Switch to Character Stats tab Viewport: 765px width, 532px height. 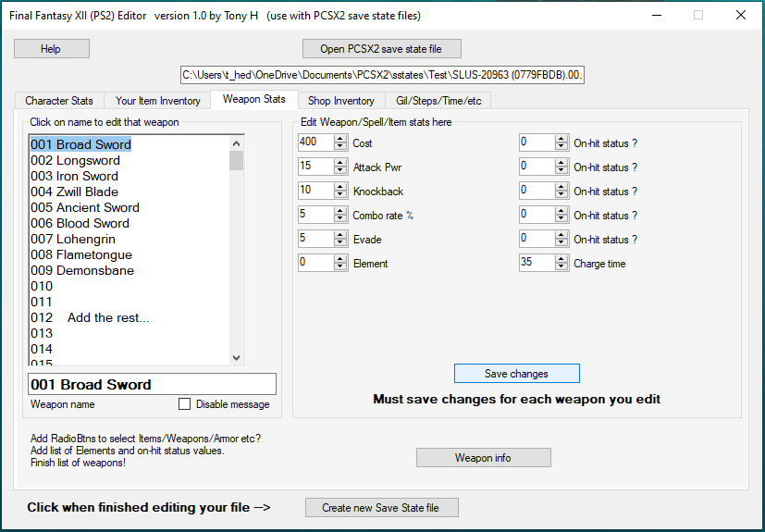pyautogui.click(x=59, y=101)
